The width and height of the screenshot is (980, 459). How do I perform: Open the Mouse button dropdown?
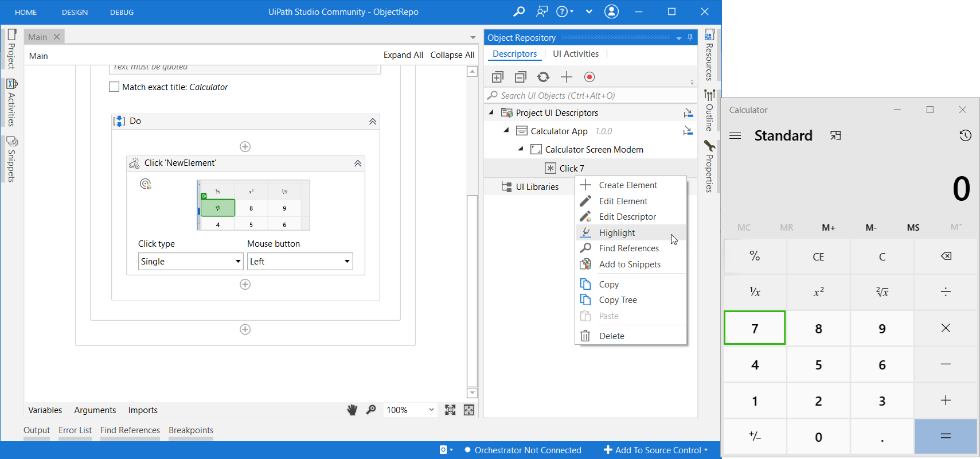click(300, 261)
